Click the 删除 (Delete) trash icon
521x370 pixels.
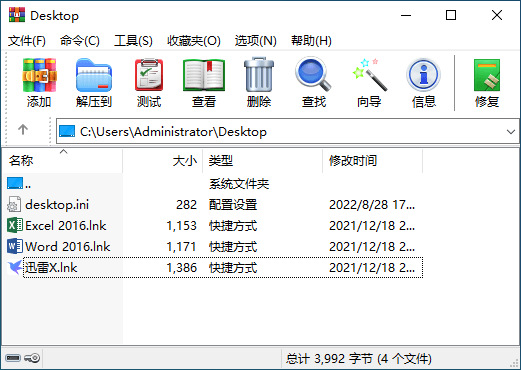tap(259, 75)
